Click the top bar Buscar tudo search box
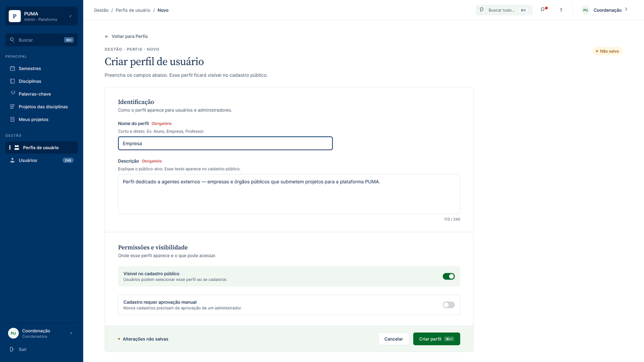 click(504, 10)
